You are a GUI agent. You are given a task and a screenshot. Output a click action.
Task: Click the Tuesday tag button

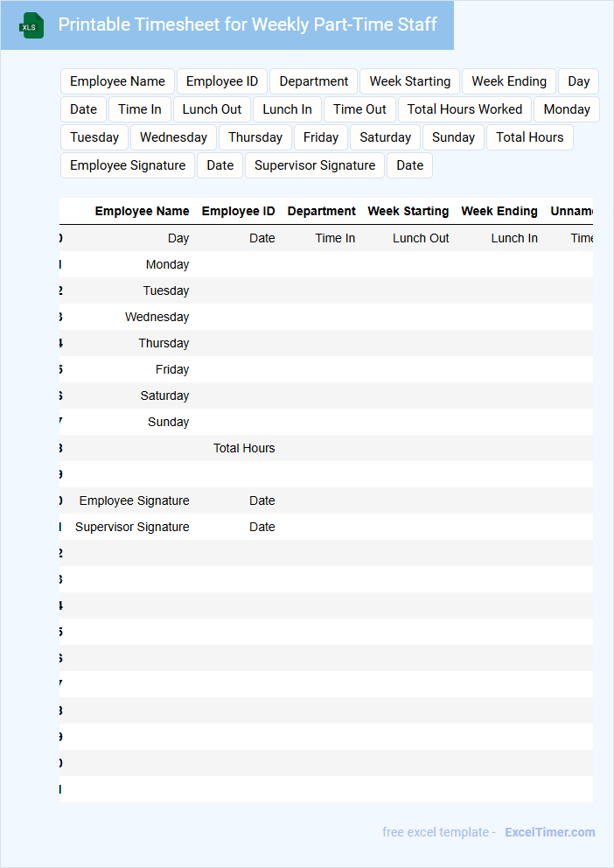tap(94, 137)
